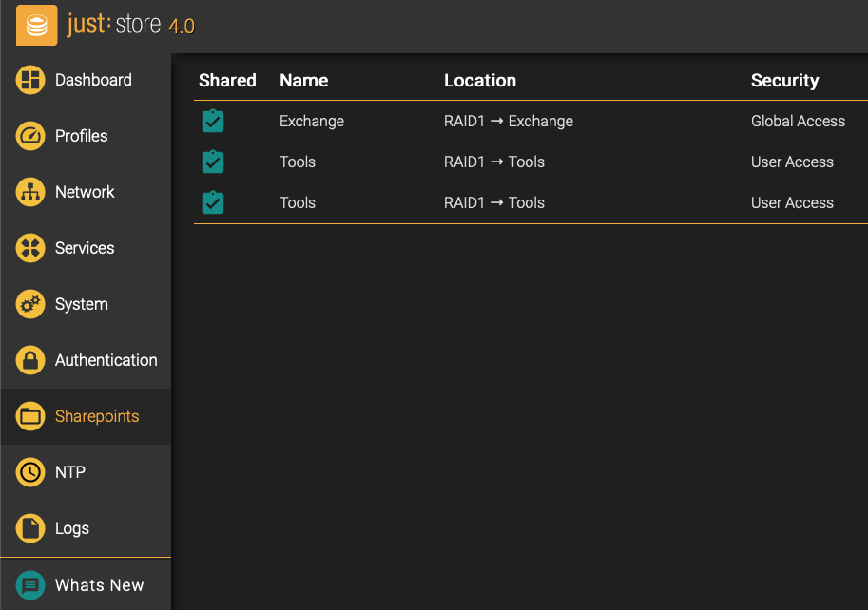This screenshot has width=868, height=610.
Task: Select the Sharepoints folder icon
Action: point(30,416)
